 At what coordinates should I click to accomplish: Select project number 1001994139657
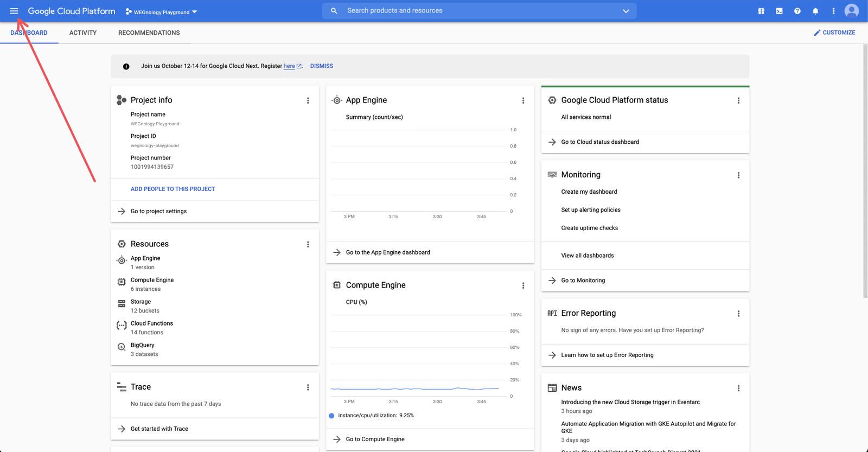pyautogui.click(x=152, y=167)
